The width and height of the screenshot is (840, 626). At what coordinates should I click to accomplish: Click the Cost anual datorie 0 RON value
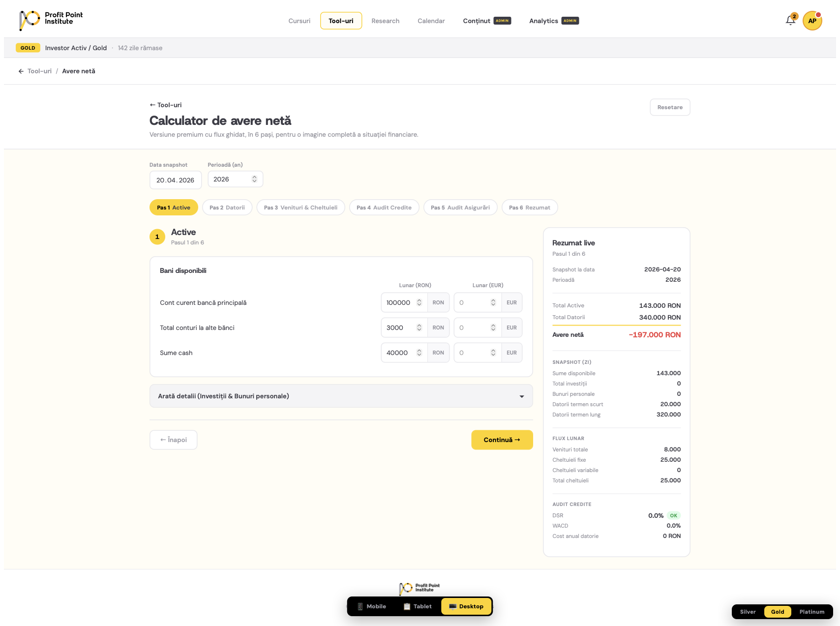(x=671, y=536)
